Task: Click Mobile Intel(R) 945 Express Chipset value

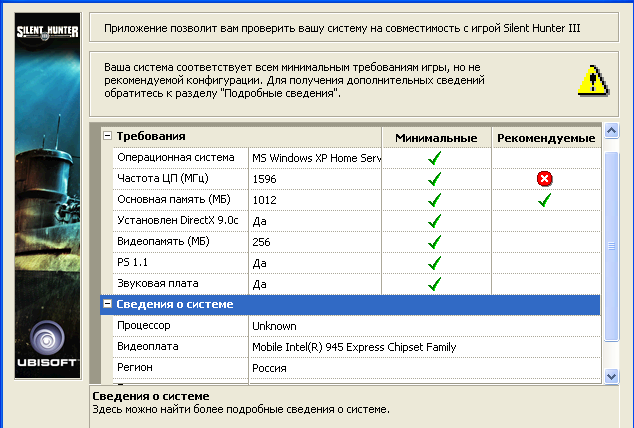Action: [x=354, y=347]
